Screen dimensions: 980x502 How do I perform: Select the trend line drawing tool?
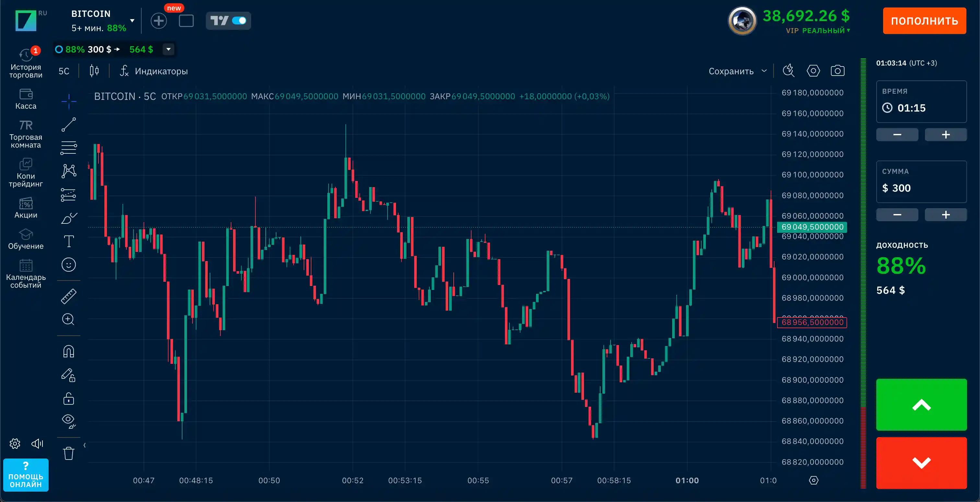(x=69, y=125)
